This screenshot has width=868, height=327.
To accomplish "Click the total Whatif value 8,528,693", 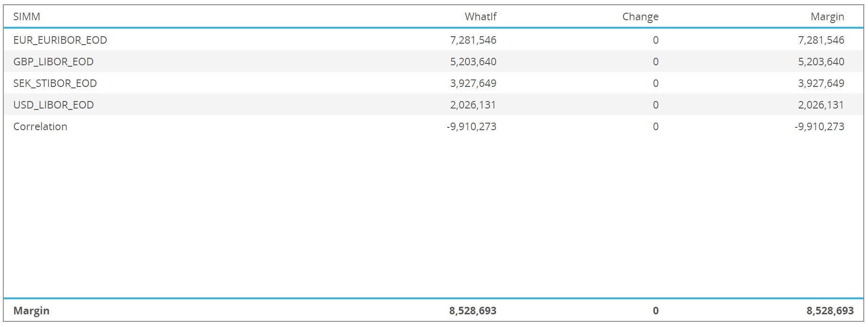I will tap(473, 311).
